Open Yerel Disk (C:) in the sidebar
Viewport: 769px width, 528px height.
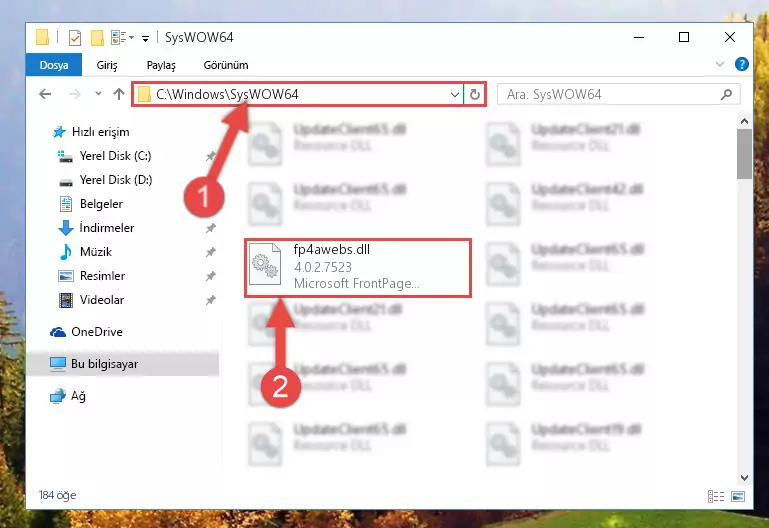115,156
